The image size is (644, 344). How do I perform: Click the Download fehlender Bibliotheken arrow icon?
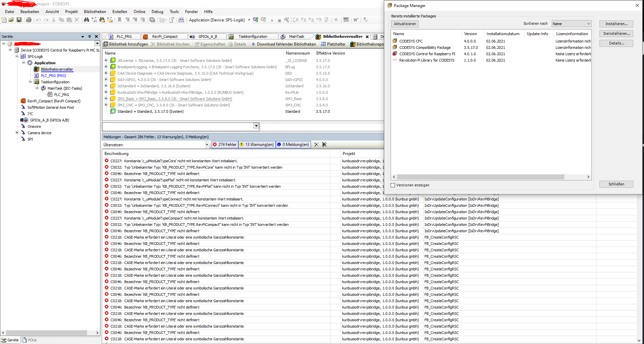pos(253,44)
